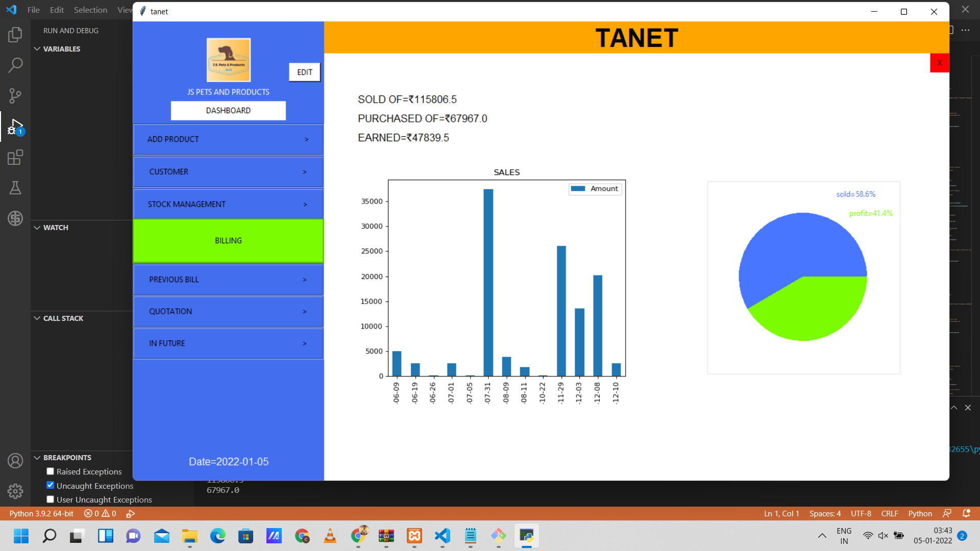Collapse the BREAKPOINTS section

tap(37, 458)
